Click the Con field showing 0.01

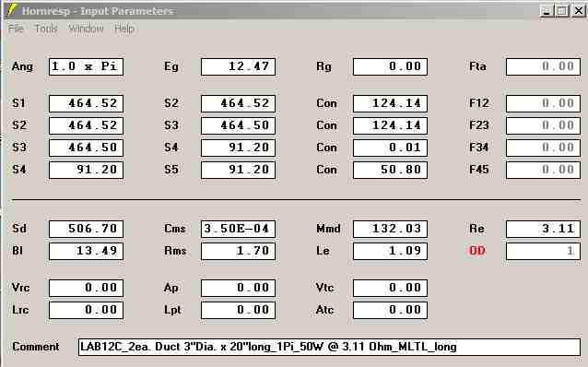pos(390,148)
